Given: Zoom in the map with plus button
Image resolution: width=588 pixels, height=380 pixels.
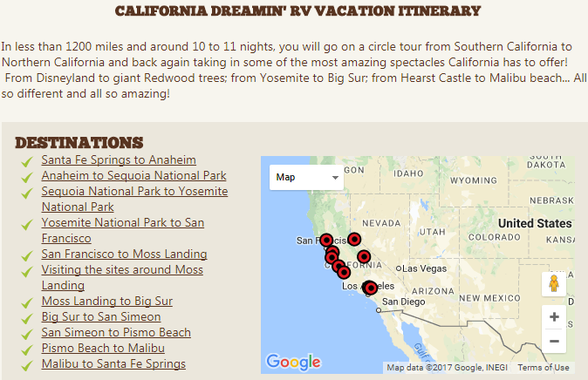Looking at the screenshot, I should (x=554, y=317).
